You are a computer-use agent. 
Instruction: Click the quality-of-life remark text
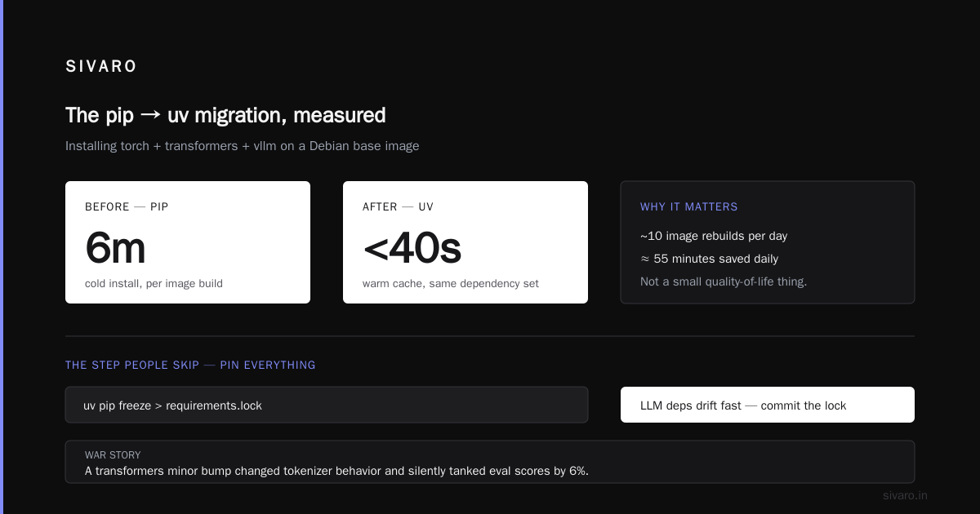(x=724, y=281)
